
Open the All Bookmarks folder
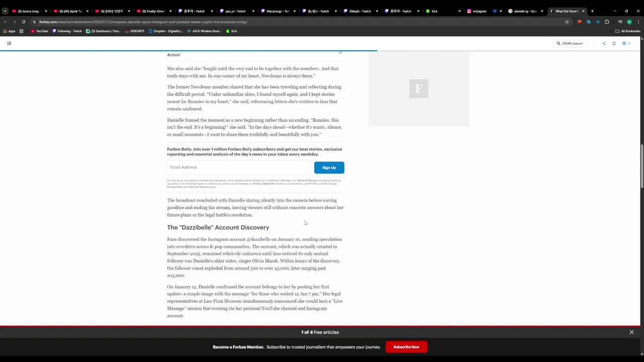[627, 31]
